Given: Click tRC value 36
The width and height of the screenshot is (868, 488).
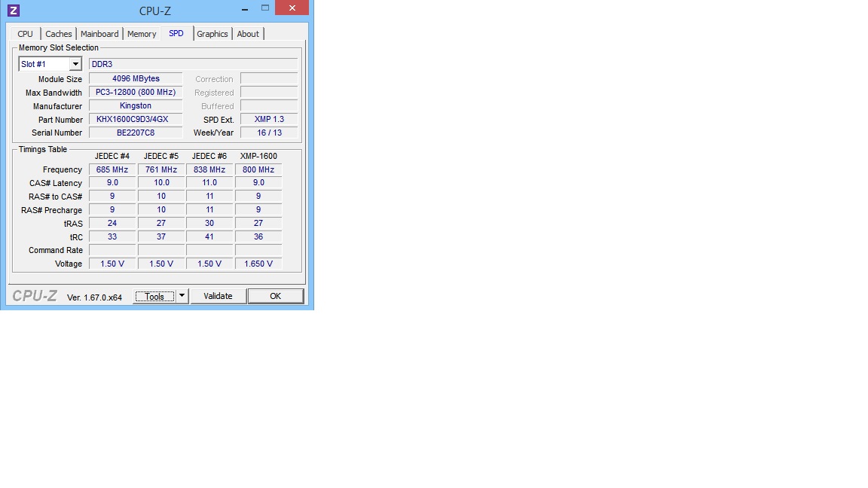Looking at the screenshot, I should (258, 236).
